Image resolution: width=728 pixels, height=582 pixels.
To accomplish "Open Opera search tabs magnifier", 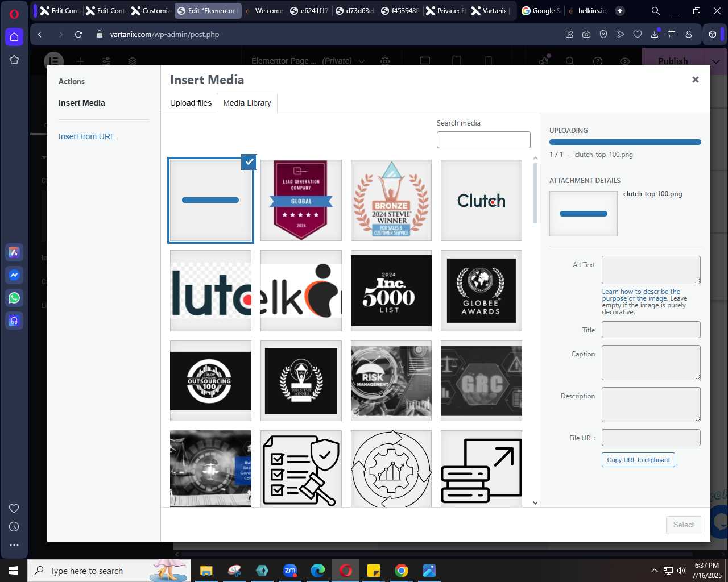I will pos(655,10).
